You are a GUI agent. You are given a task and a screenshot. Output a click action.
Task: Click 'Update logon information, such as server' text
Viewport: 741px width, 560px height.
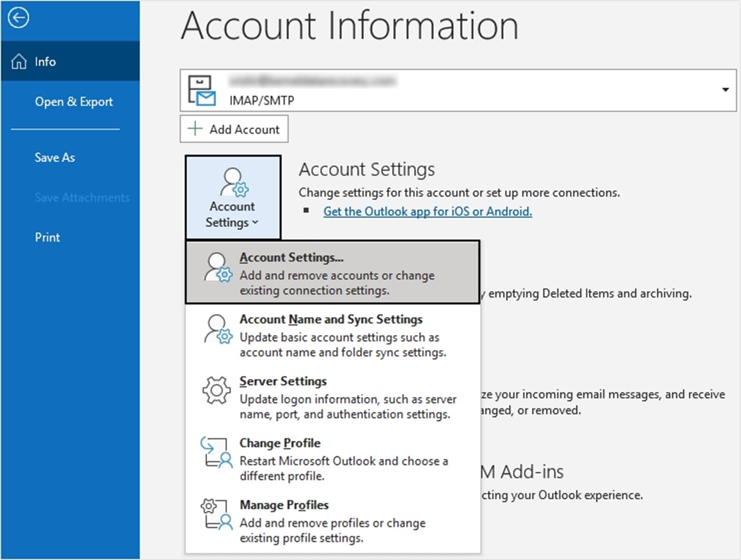tap(348, 399)
